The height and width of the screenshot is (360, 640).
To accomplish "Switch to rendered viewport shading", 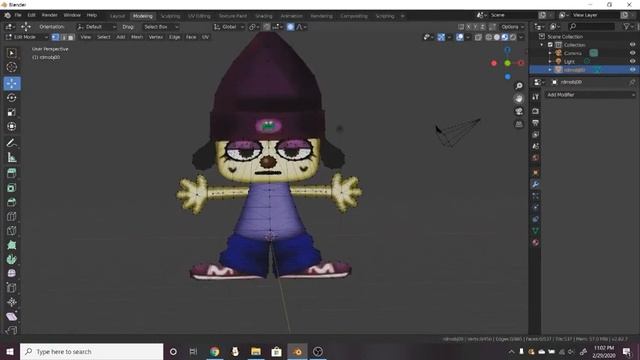I will click(x=513, y=37).
